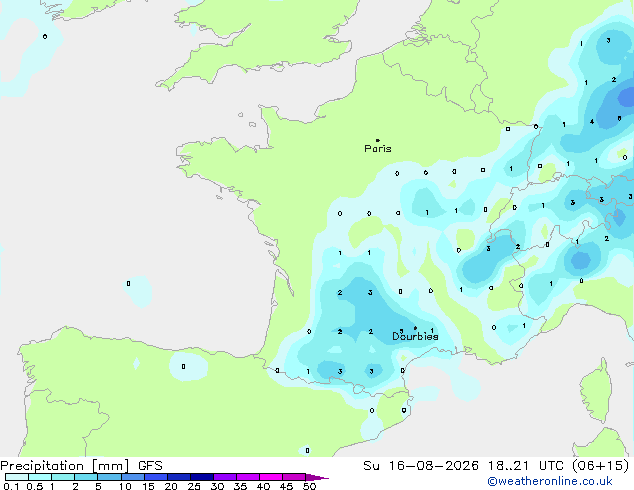Pick the legend swatch between 5 and 10

click(109, 477)
